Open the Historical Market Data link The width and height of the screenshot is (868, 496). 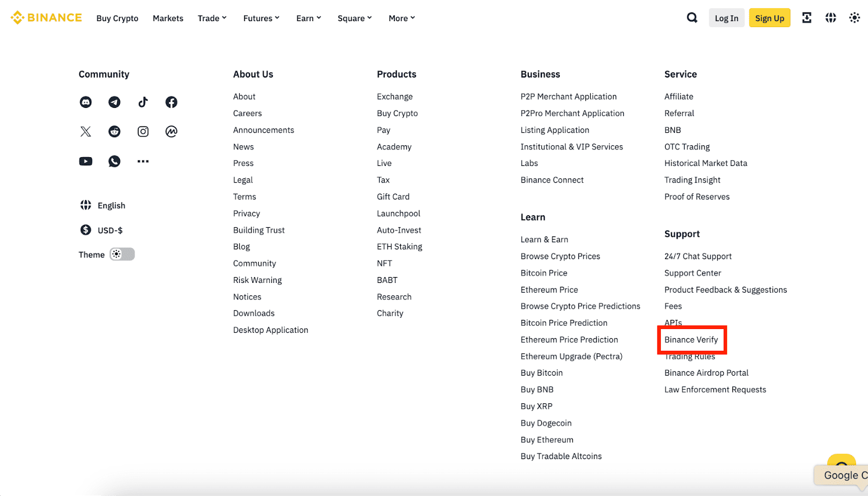[x=706, y=163]
